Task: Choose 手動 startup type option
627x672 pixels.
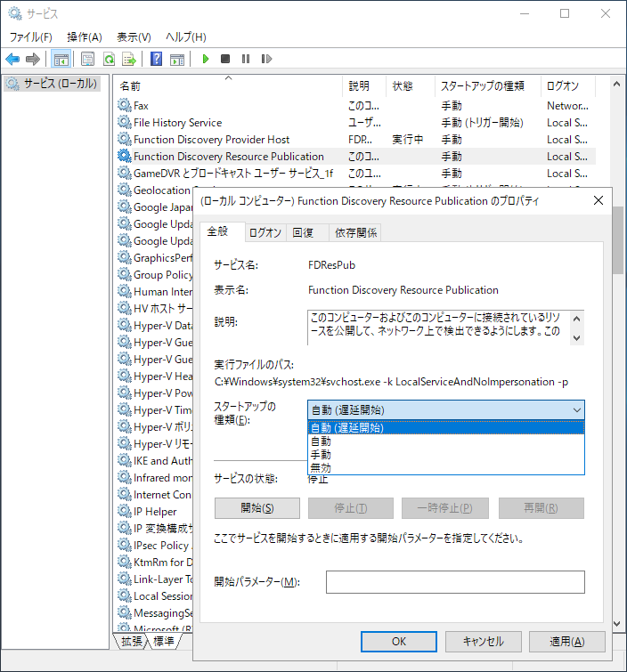Action: [x=446, y=454]
